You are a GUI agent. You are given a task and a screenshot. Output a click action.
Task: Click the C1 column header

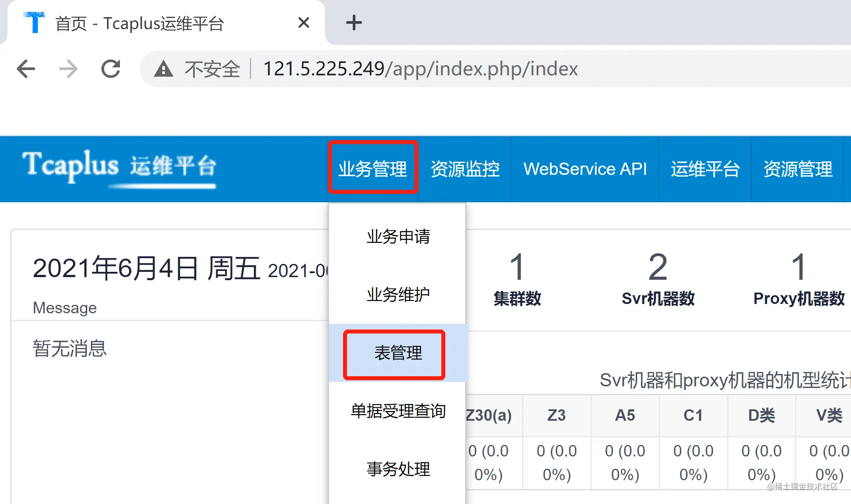pyautogui.click(x=693, y=415)
